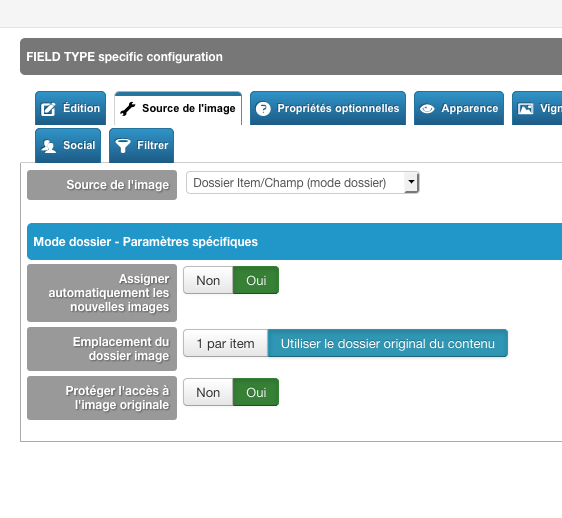Screen dimensions: 562x518
Task: Set auto-assign new images to Non
Action: point(208,280)
